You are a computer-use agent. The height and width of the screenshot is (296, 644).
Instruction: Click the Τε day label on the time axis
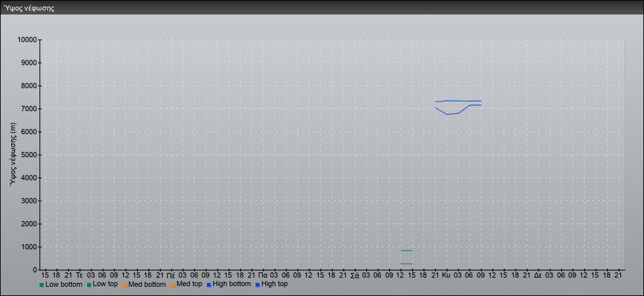pyautogui.click(x=80, y=276)
